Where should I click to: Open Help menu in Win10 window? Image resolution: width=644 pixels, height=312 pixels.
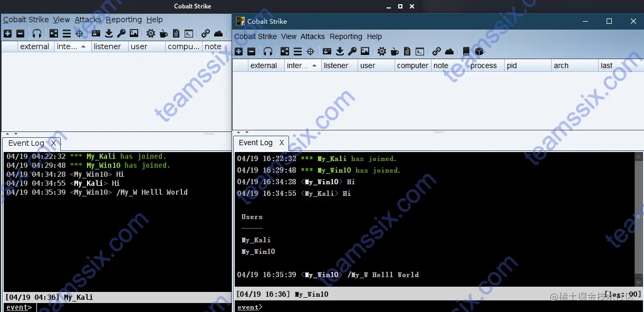coord(374,36)
